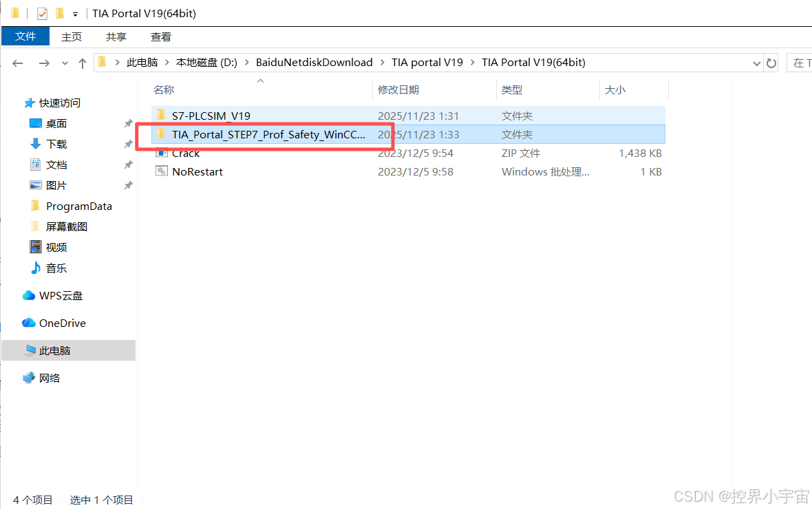Open 视频 in the navigation pane
The image size is (812, 510).
(x=56, y=248)
